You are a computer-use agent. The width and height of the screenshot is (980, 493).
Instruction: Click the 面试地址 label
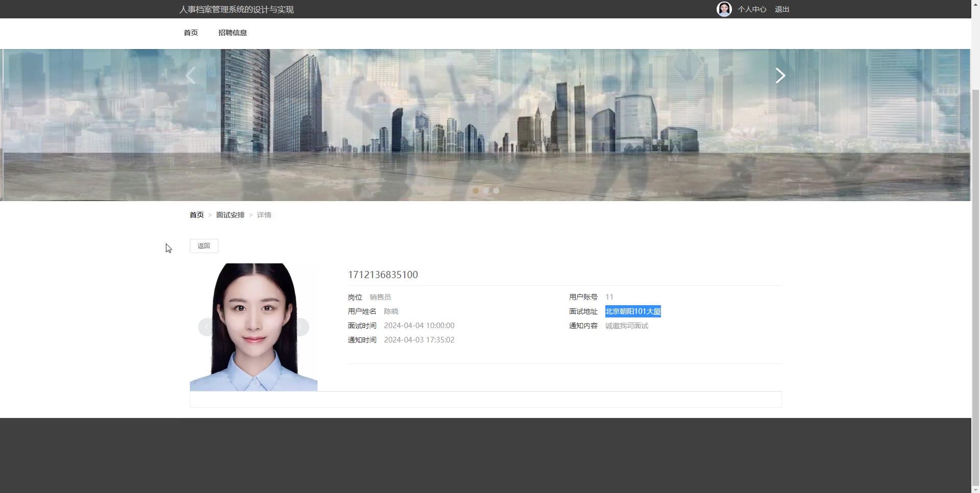[583, 311]
